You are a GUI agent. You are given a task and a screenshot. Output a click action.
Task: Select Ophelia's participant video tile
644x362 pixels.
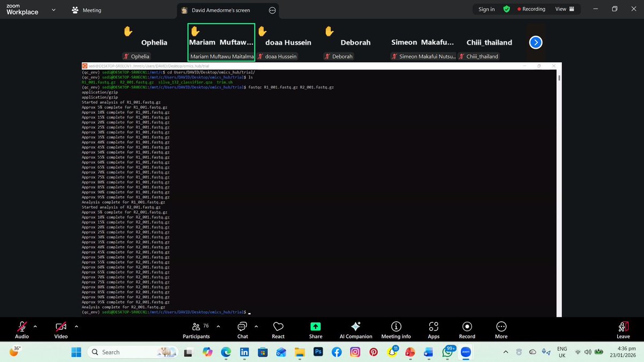pos(154,42)
